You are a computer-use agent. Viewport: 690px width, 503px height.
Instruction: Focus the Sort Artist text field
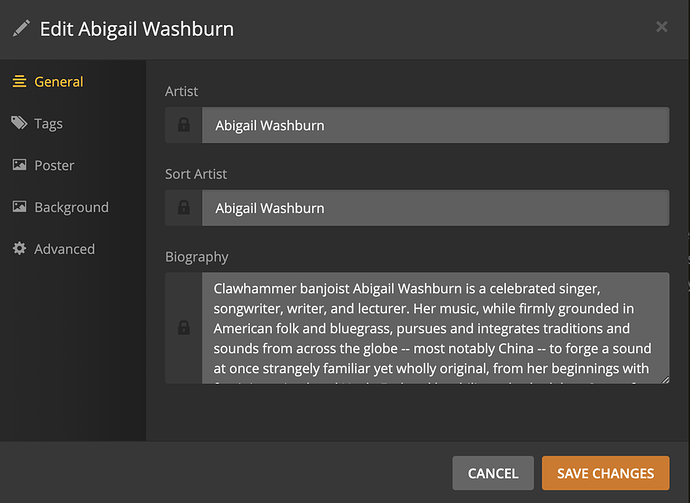coord(435,208)
